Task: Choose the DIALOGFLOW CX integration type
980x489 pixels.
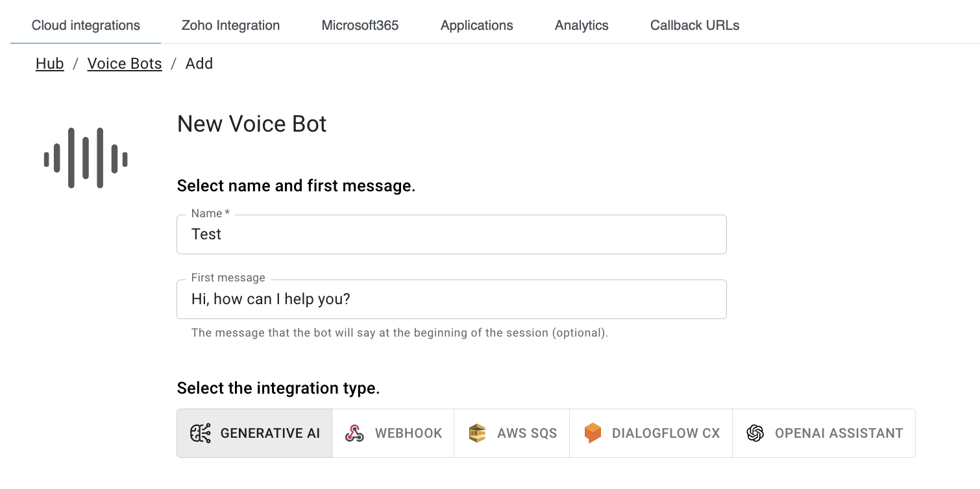Action: [x=650, y=433]
